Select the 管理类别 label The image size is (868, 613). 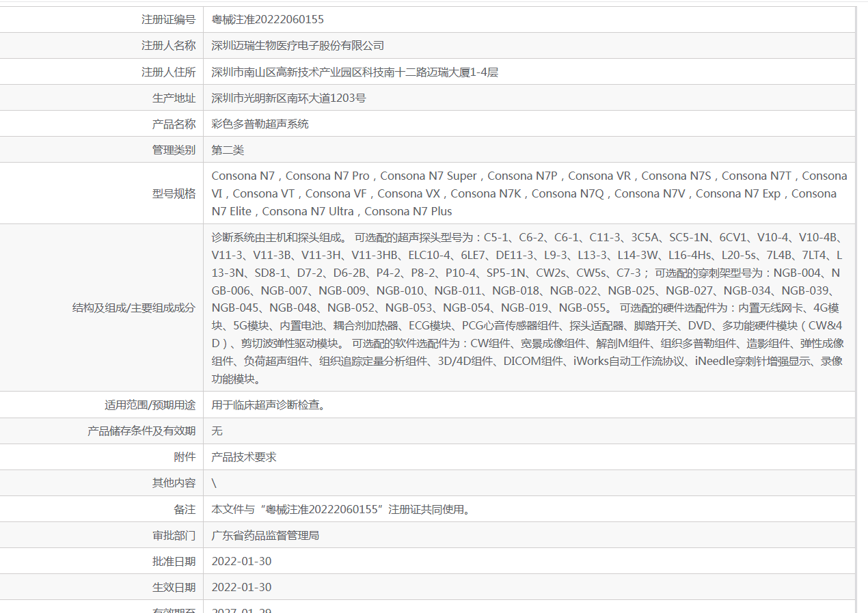point(174,150)
